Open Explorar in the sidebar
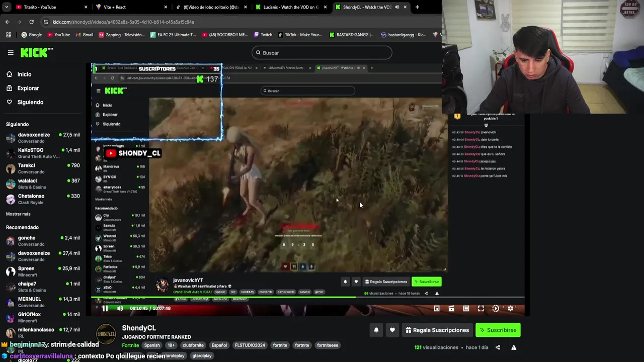The width and height of the screenshot is (644, 362). click(x=22, y=88)
